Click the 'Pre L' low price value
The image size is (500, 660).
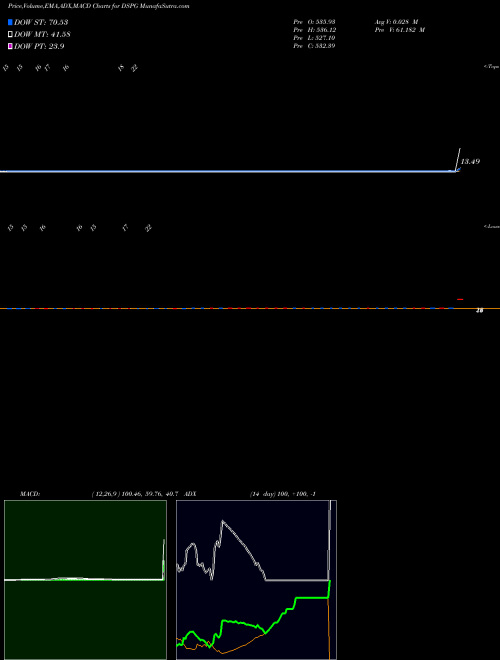point(314,38)
